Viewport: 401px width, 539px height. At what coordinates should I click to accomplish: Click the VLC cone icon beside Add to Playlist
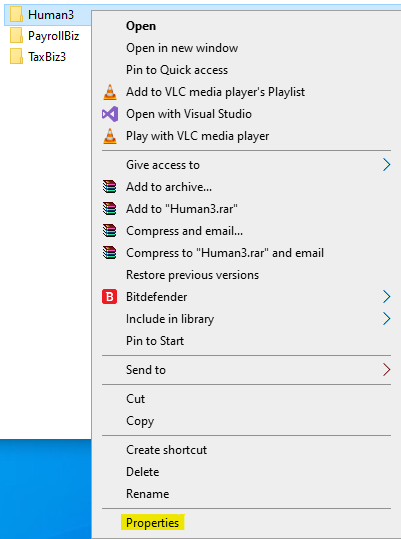(x=110, y=92)
